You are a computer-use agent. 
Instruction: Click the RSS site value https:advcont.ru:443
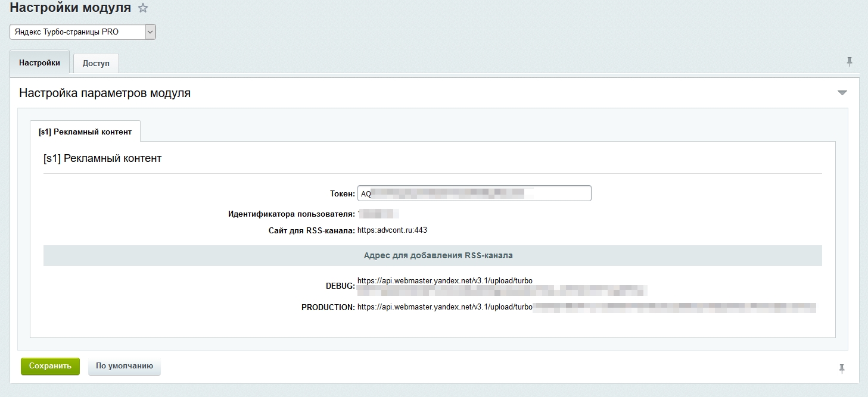pos(392,230)
